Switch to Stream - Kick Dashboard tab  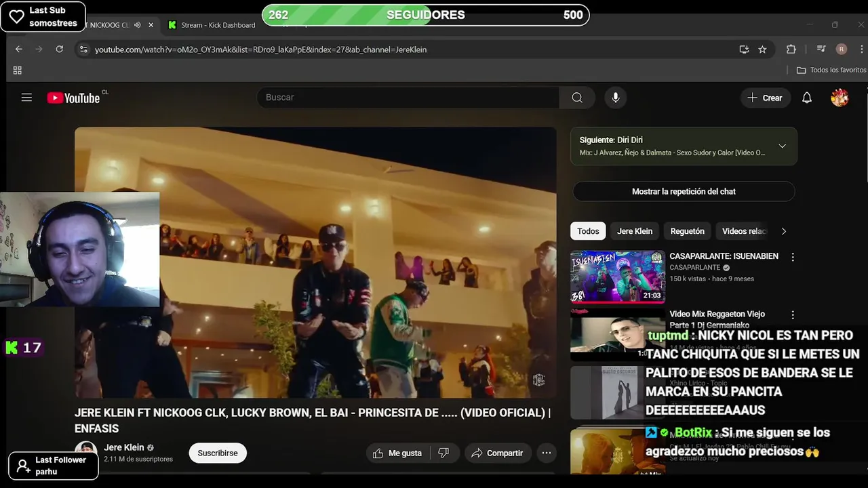(211, 25)
